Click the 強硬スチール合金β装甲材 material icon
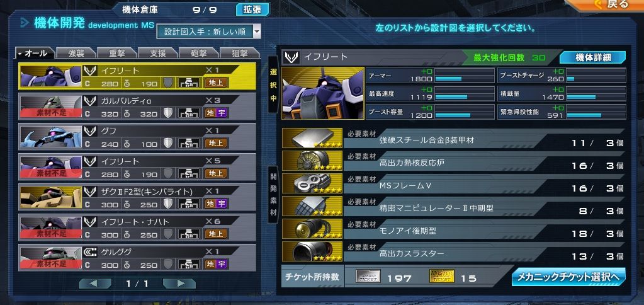The image size is (644, 305). (x=312, y=138)
